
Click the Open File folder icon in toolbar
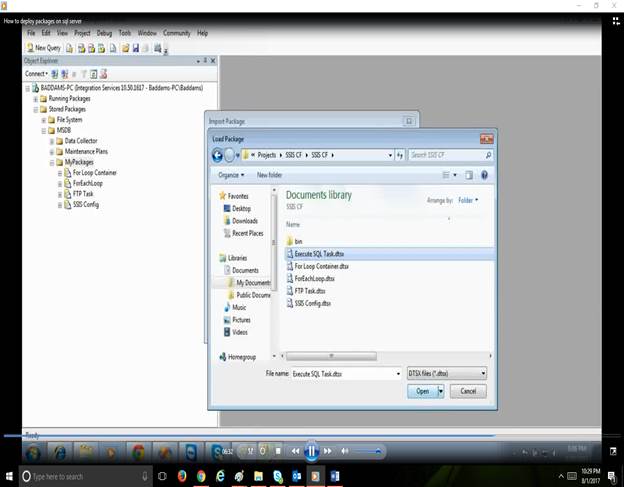pos(125,48)
